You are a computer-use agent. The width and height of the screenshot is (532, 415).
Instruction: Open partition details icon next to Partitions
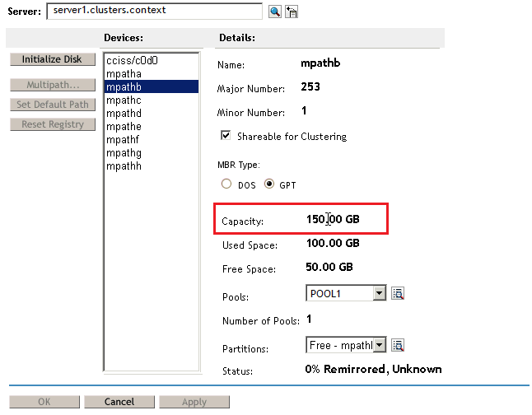398,346
